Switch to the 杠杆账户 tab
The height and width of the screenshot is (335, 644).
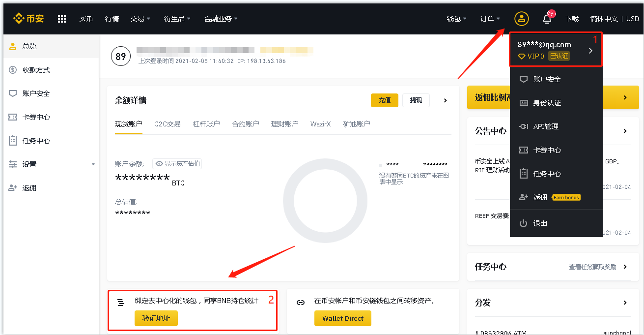[206, 124]
